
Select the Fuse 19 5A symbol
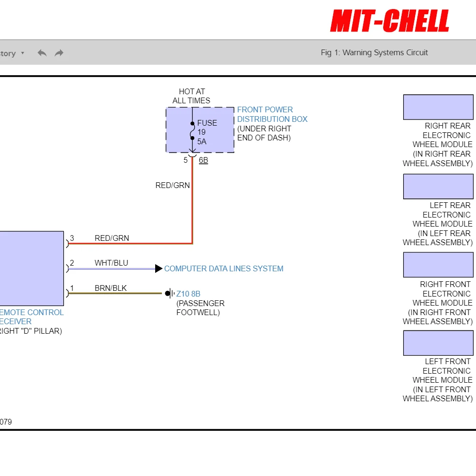coord(192,131)
